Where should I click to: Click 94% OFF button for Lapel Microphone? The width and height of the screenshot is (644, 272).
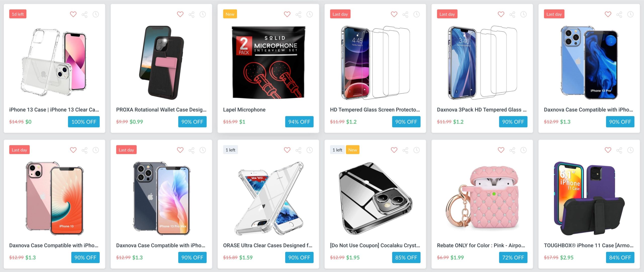click(299, 122)
